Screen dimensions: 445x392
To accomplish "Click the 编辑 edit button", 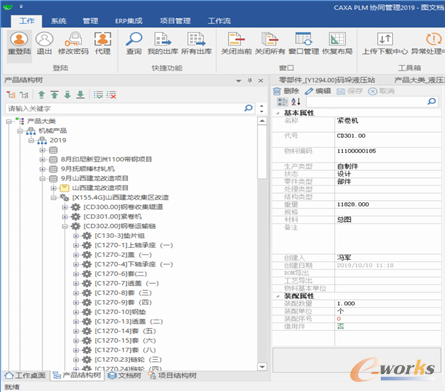I will pyautogui.click(x=318, y=91).
